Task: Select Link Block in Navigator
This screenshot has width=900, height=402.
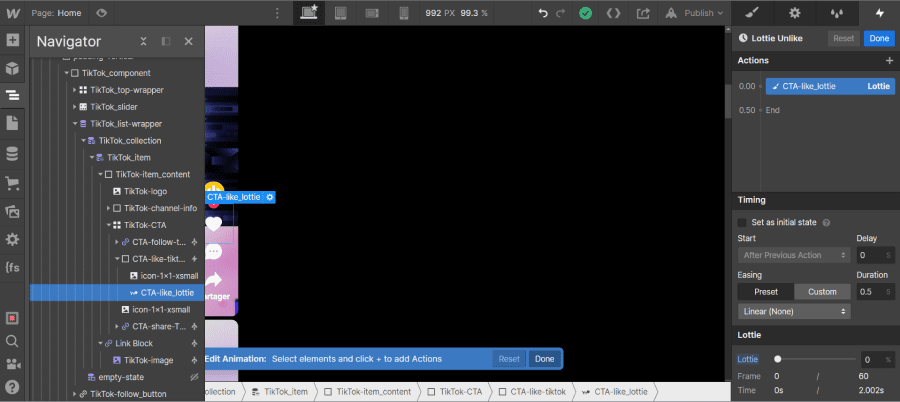Action: [x=134, y=343]
